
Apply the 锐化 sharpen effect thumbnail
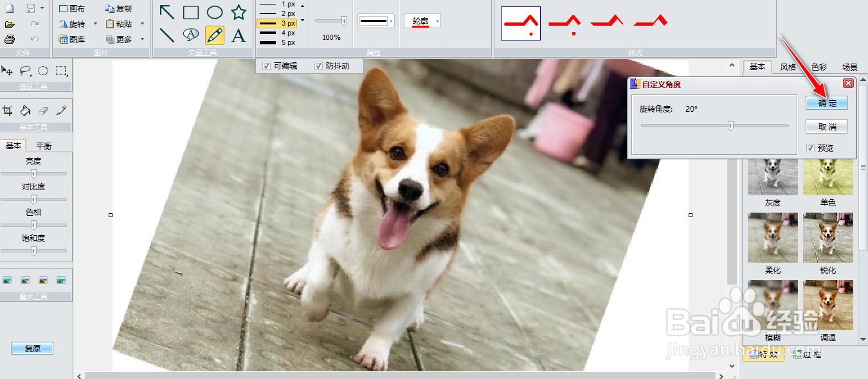click(828, 237)
